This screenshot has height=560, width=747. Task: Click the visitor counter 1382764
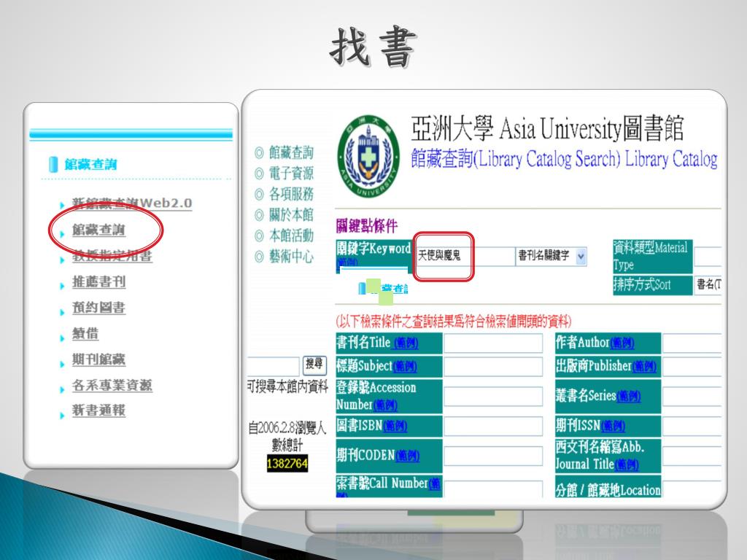pyautogui.click(x=287, y=464)
